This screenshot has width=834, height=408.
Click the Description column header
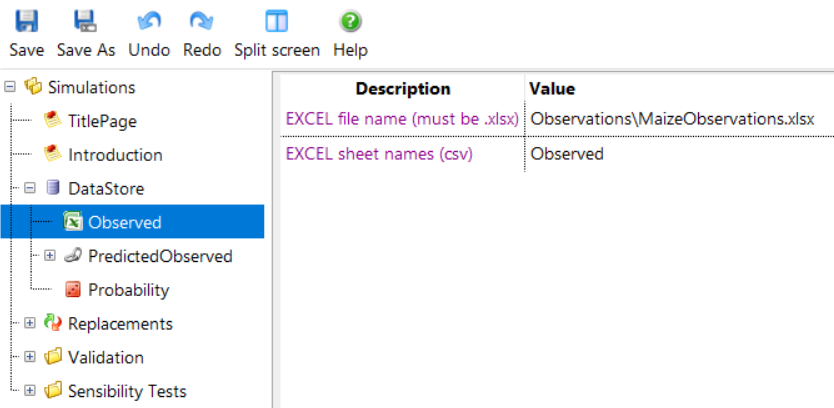pos(403,88)
